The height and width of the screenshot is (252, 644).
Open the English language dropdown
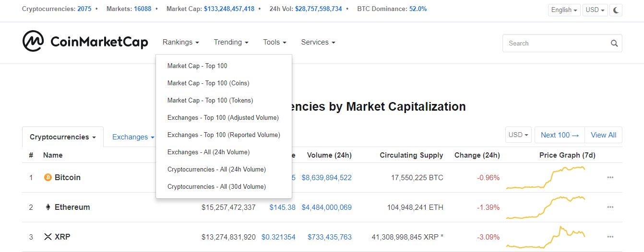click(x=564, y=10)
